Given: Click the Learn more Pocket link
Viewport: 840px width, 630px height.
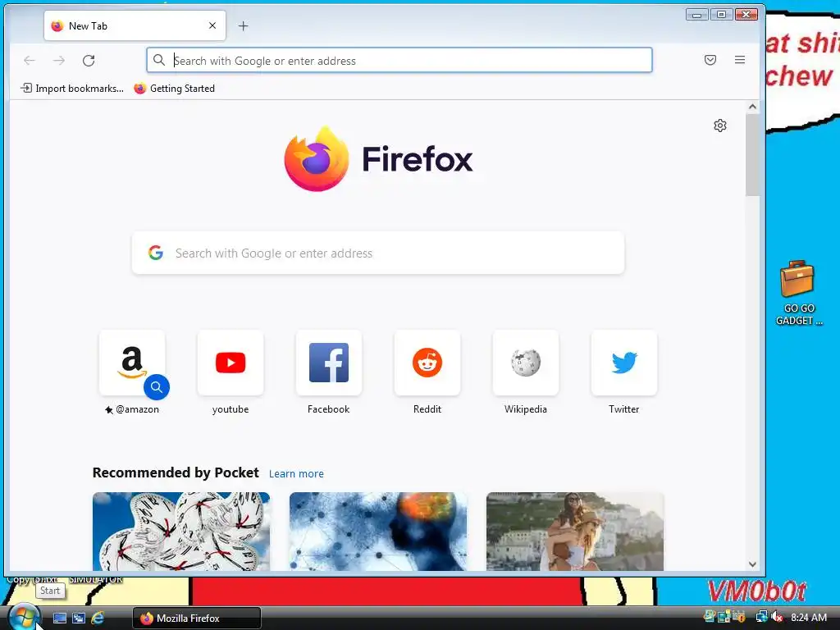Looking at the screenshot, I should click(x=296, y=473).
